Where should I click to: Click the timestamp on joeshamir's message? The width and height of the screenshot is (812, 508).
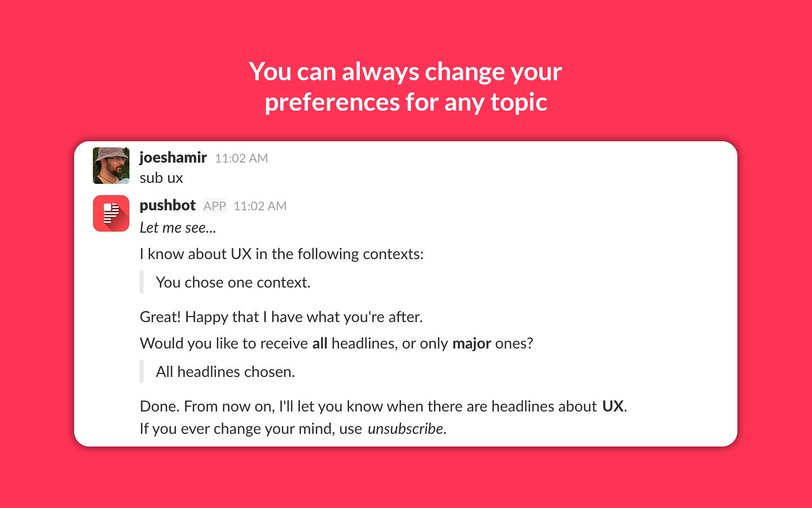point(241,158)
